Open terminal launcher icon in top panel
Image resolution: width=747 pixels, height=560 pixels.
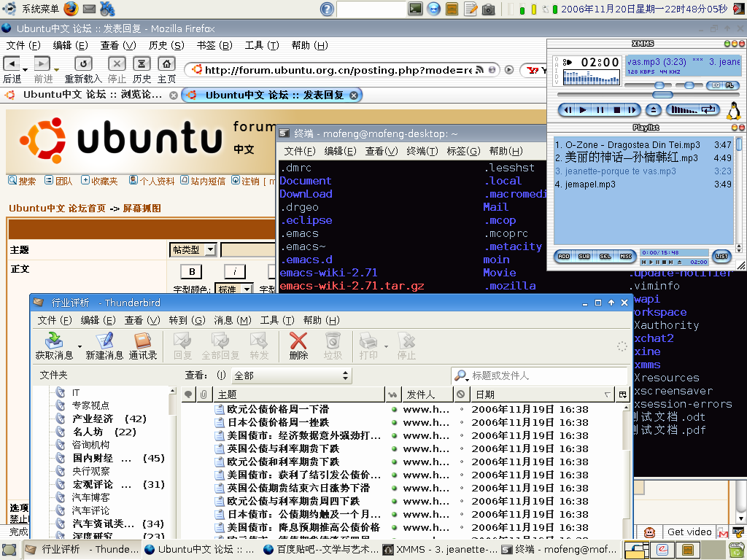pyautogui.click(x=415, y=9)
